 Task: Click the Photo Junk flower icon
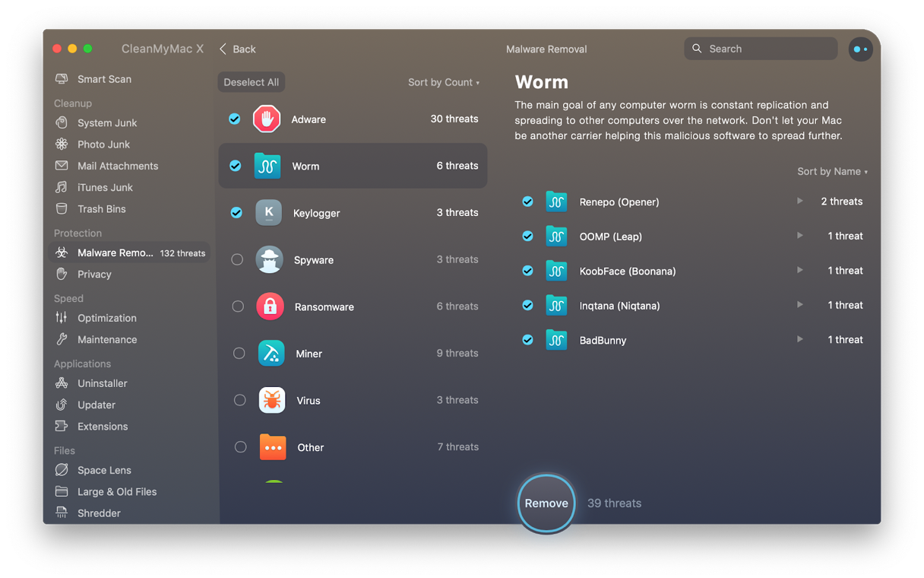click(62, 144)
